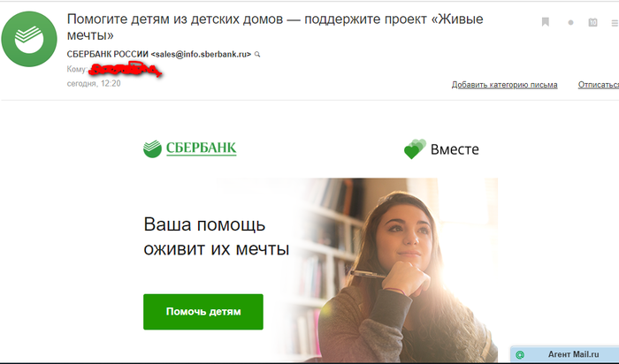Toggle the unread dot marker
Image resolution: width=619 pixels, height=364 pixels.
click(570, 22)
